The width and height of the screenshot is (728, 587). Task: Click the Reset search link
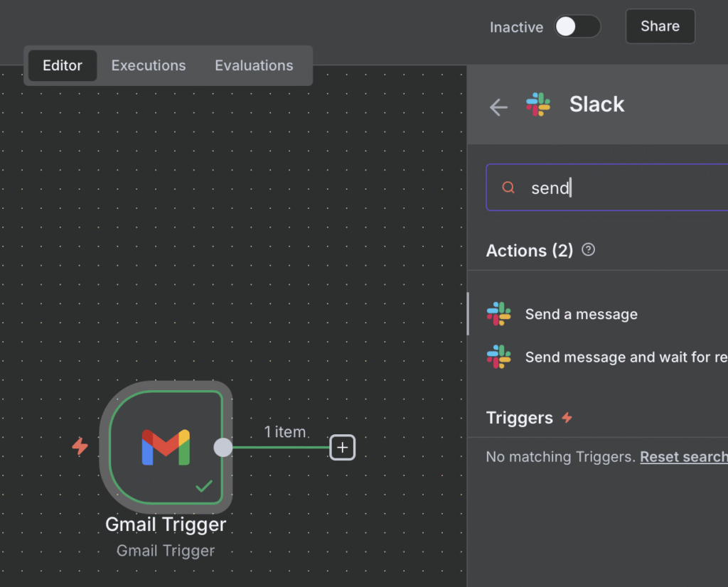point(684,457)
